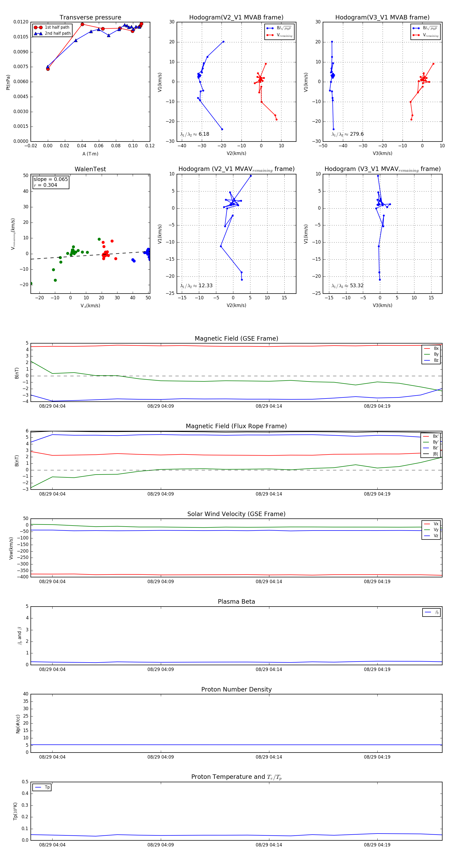Click the λ1/λ2 ≈ 6.18 annotation
This screenshot has height=868, width=473.
[x=194, y=134]
